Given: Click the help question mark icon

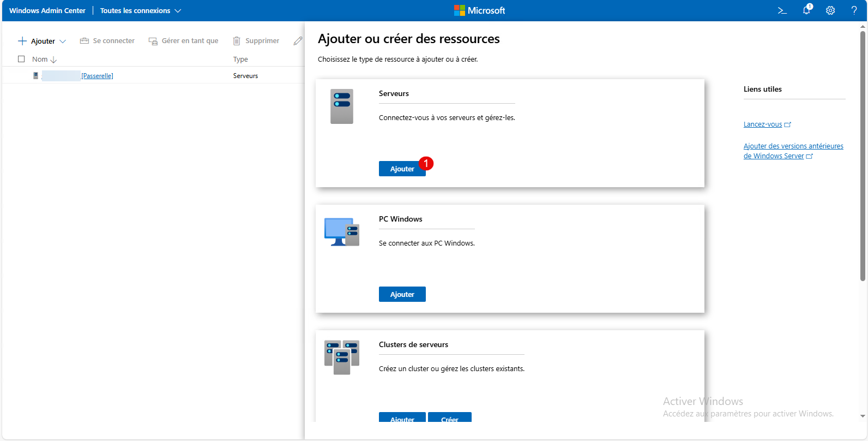Looking at the screenshot, I should click(x=854, y=10).
